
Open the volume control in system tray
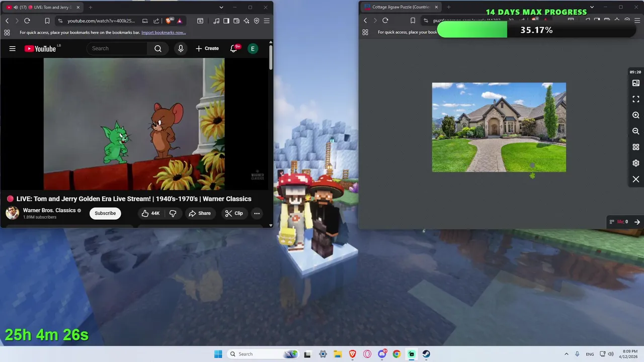[x=611, y=354]
